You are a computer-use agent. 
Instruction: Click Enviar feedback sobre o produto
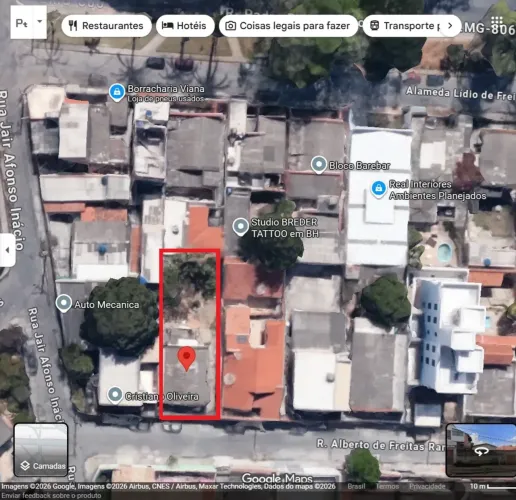(x=51, y=495)
